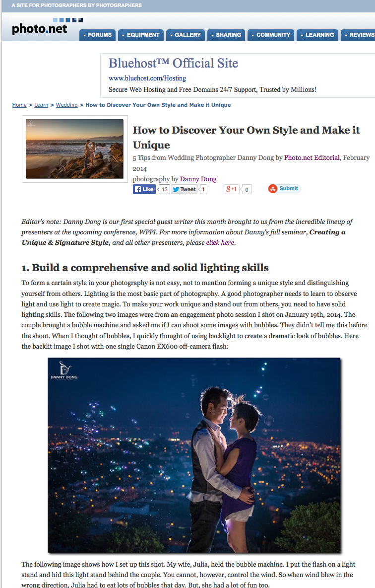Screen dimensions: 375x588
Task: Open the tweet count bubble
Action: click(x=203, y=189)
